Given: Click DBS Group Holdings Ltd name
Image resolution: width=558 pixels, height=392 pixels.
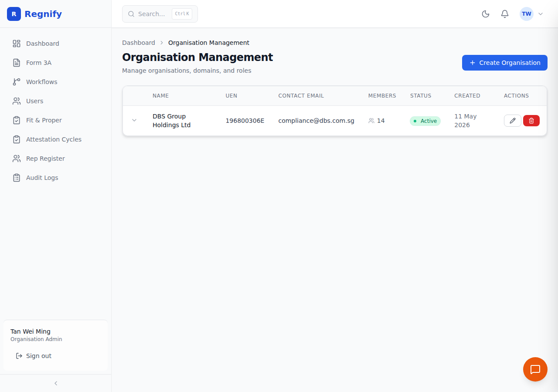Looking at the screenshot, I should click(x=172, y=121).
